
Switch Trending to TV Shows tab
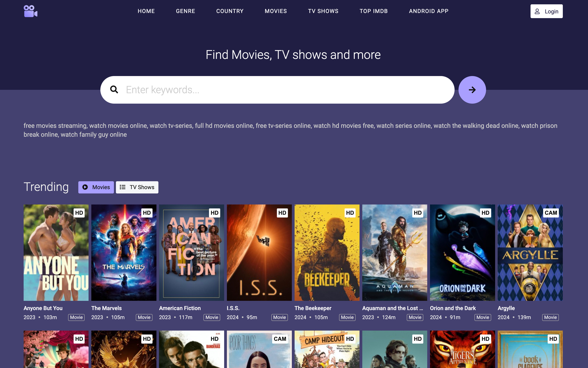coord(137,187)
